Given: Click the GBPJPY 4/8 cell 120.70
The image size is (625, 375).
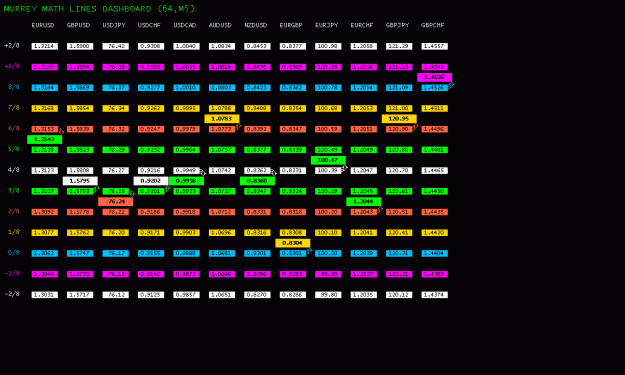Looking at the screenshot, I should (399, 171).
